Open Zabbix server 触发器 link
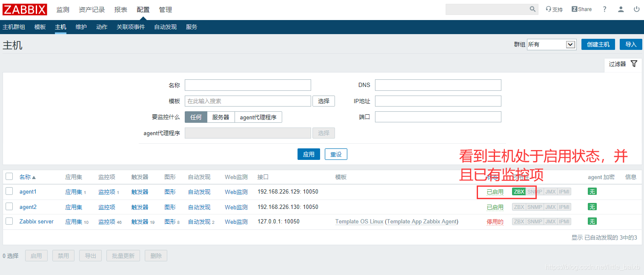This screenshot has width=644, height=275. click(140, 222)
